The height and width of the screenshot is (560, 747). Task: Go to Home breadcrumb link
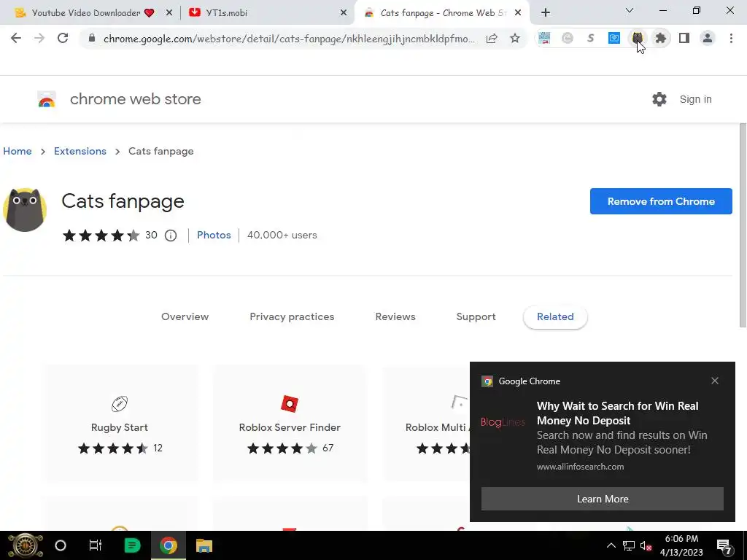tap(18, 151)
